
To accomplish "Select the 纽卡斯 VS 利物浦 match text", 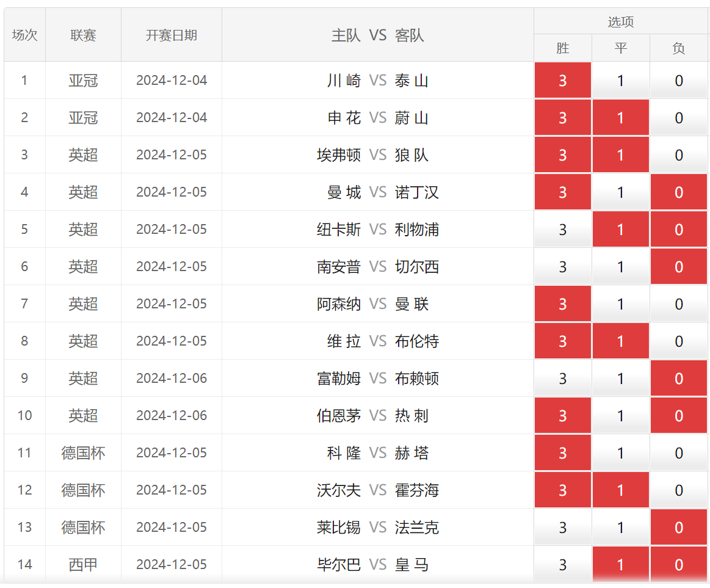I will click(x=378, y=229).
